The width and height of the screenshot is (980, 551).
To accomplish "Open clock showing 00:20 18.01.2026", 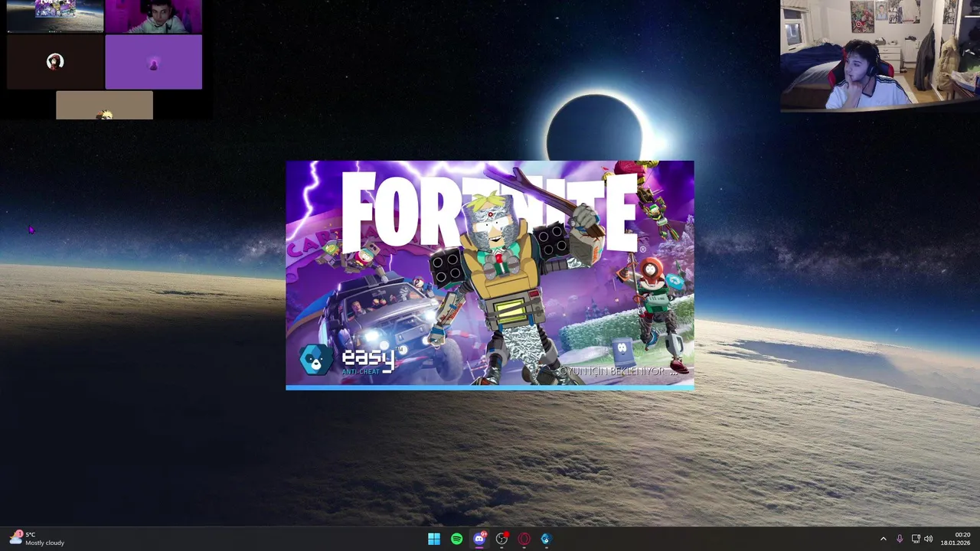I will point(957,539).
